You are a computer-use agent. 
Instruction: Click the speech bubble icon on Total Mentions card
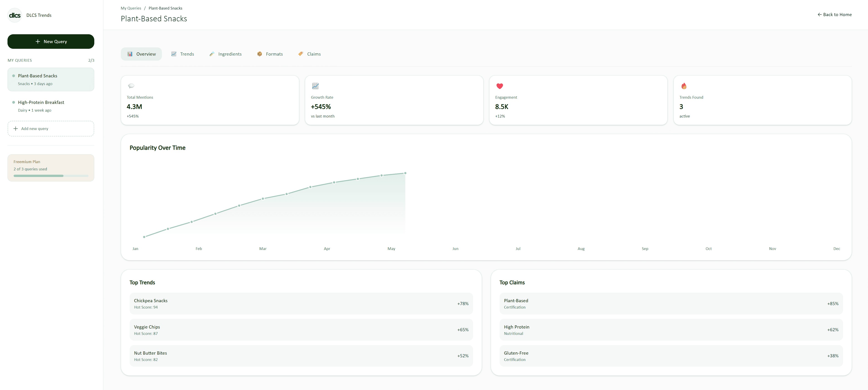pos(131,86)
